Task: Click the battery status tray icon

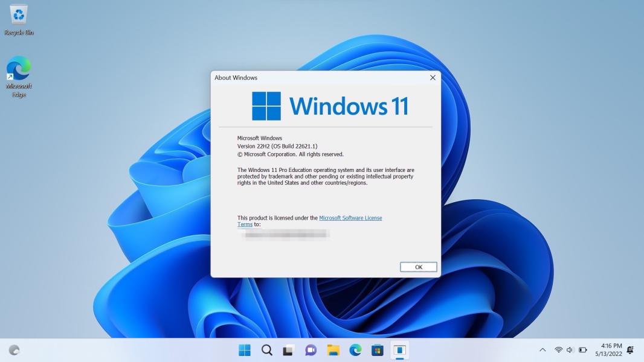Action: pos(583,350)
